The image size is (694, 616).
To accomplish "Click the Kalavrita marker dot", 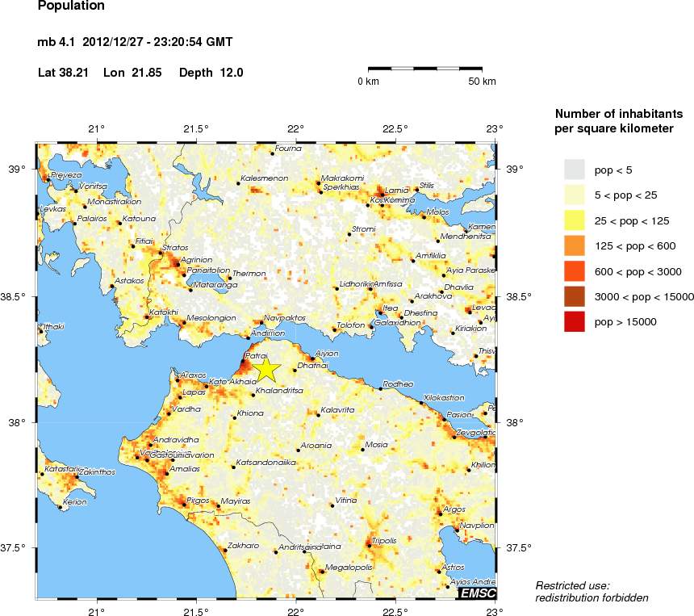I will [x=318, y=415].
